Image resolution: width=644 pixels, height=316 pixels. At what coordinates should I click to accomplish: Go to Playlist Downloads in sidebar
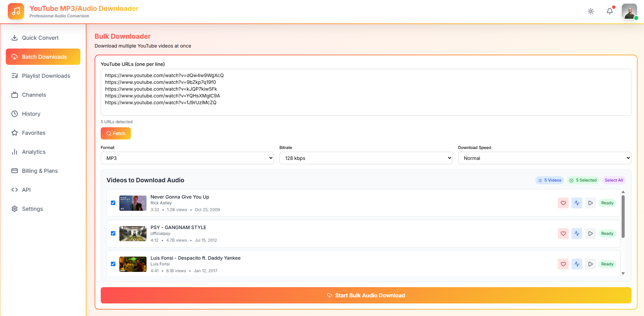coord(46,76)
